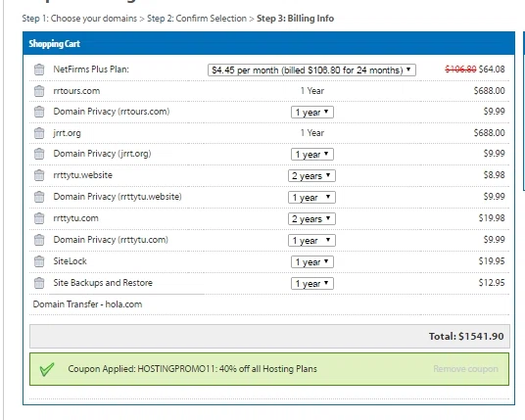Screen dimensions: 525x420
Task: Open term dropdown for Domain Privacy (rrtours.com)
Action: 312,113
